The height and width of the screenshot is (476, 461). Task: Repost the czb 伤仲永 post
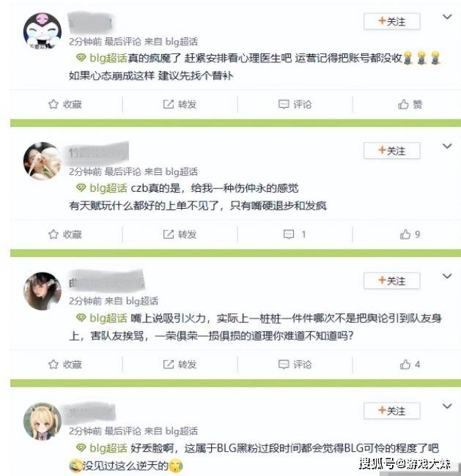click(180, 234)
